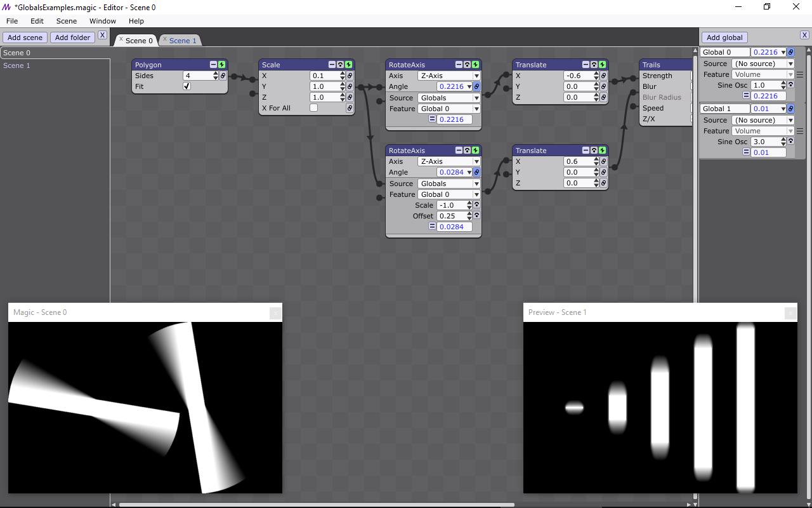
Task: Click equals icon beside 0.2216 in RotateAxis
Action: 432,119
